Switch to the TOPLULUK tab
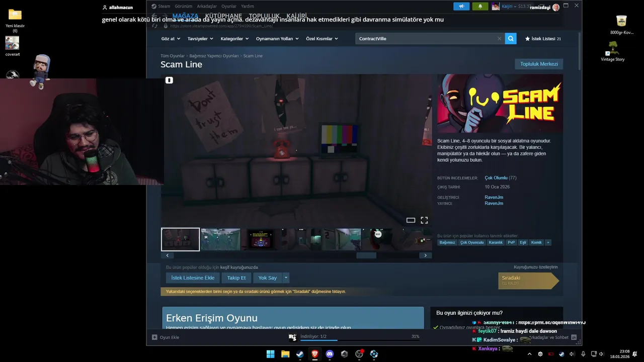644x362 pixels. (265, 16)
